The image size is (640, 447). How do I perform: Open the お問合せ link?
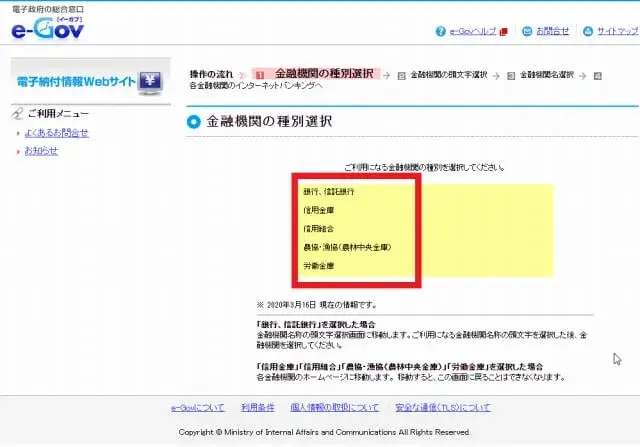pyautogui.click(x=552, y=31)
